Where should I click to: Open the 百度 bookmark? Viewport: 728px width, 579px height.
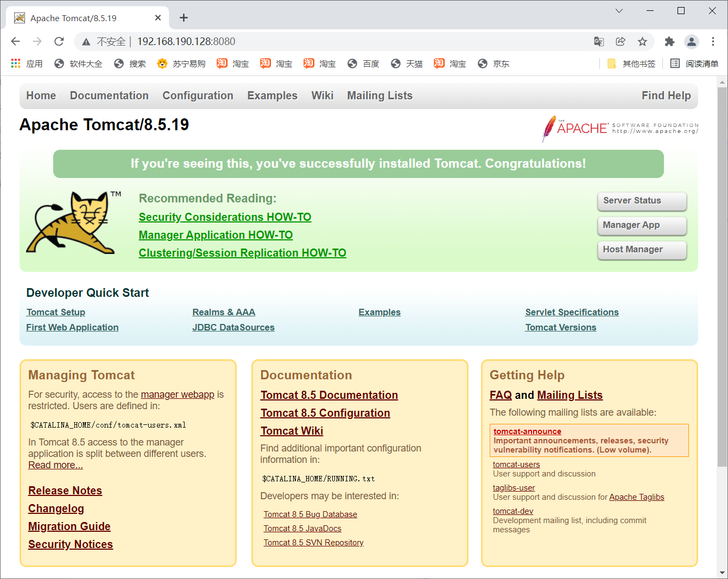[363, 63]
